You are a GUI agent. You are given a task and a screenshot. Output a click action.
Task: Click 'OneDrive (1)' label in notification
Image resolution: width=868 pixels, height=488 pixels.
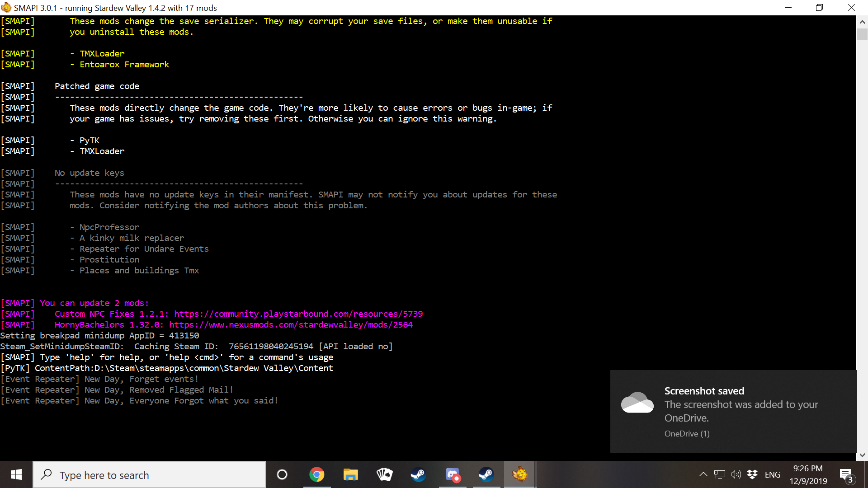(x=687, y=433)
